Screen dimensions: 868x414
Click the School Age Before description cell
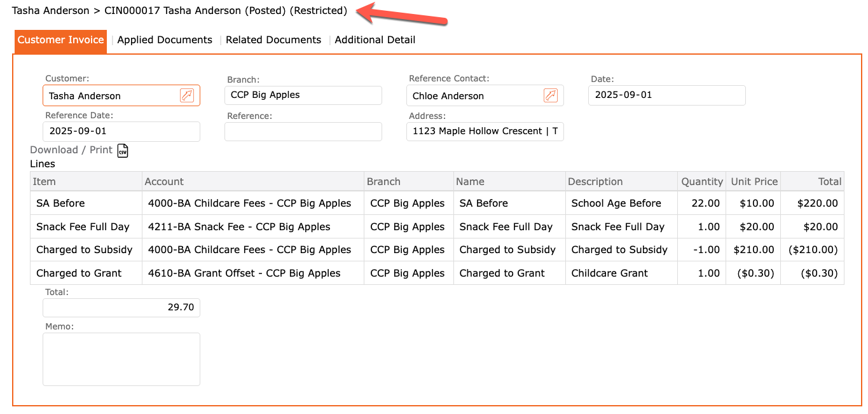coord(622,204)
